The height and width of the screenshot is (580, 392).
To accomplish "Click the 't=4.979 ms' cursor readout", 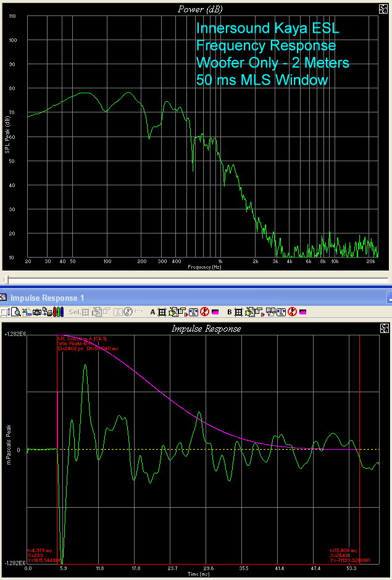I will point(40,551).
